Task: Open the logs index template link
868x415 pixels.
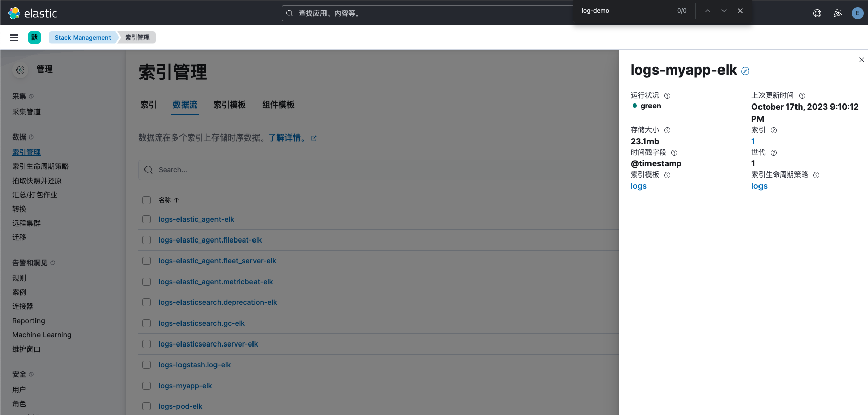Action: 639,186
